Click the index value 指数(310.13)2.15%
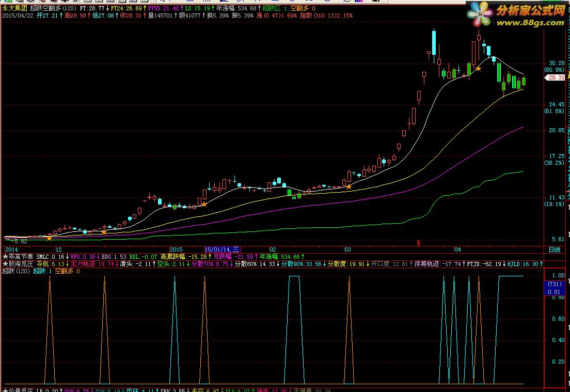 click(x=326, y=15)
